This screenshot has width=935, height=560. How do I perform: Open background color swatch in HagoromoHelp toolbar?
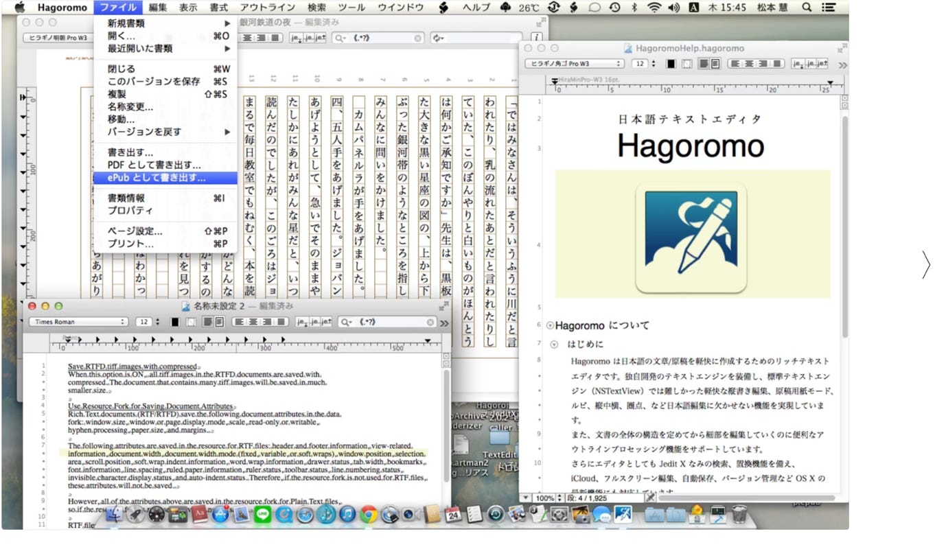(687, 64)
